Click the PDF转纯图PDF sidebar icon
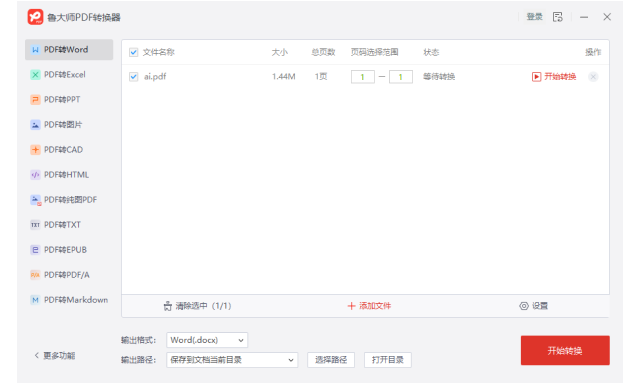This screenshot has width=640, height=384. [x=36, y=200]
